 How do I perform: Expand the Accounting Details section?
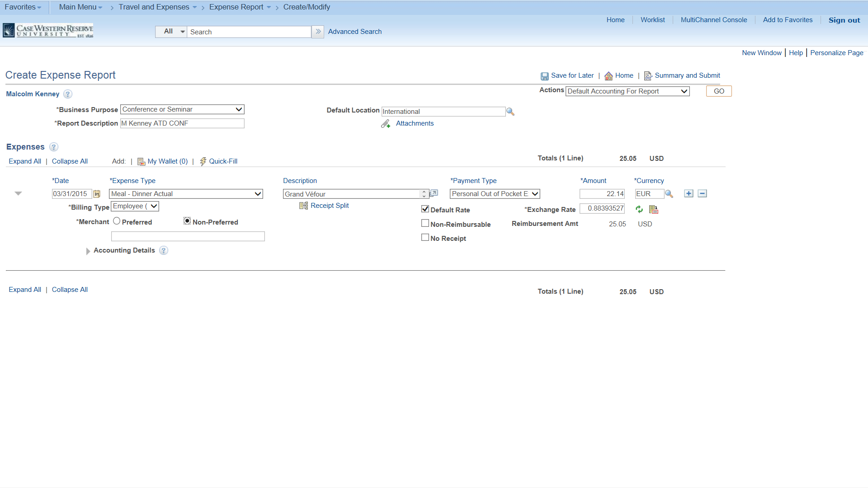[x=88, y=251]
